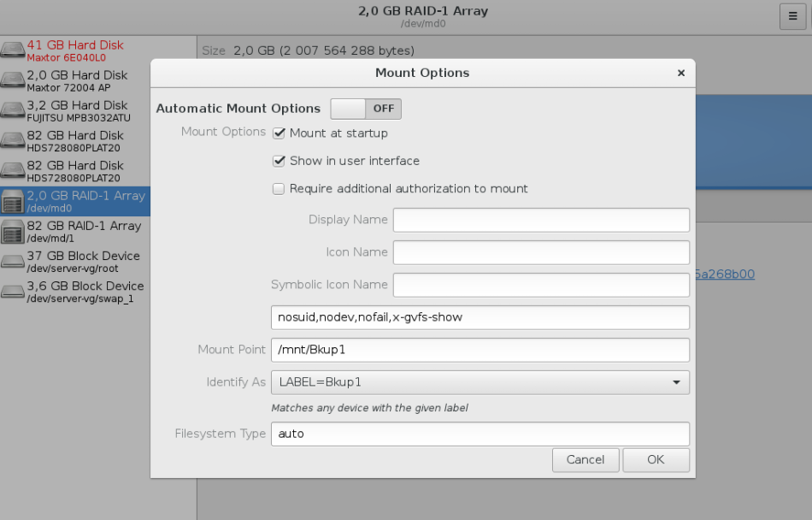812x520 pixels.
Task: Click the /dev/server-vg/swap_1 block device icon
Action: point(13,292)
